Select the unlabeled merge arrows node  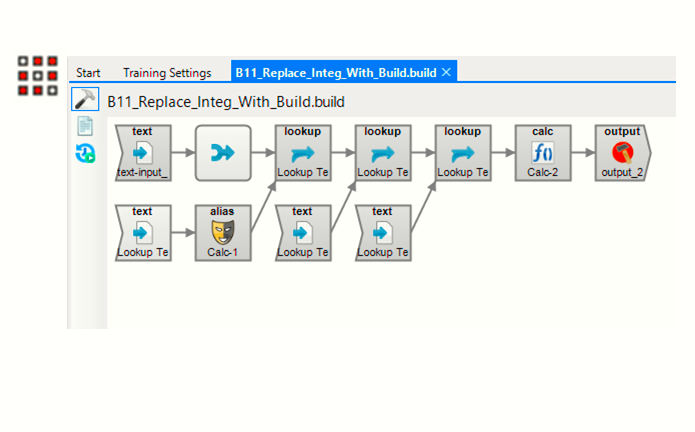[222, 153]
